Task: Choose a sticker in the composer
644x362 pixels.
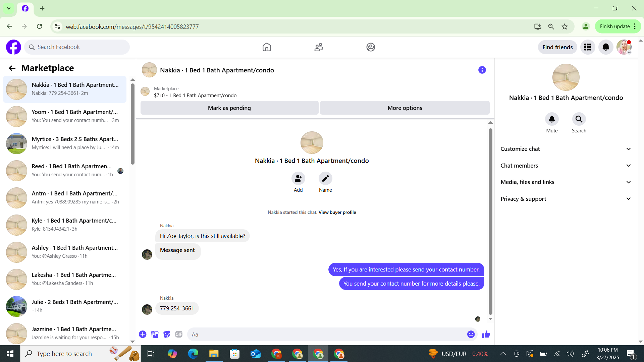Action: 167,335
